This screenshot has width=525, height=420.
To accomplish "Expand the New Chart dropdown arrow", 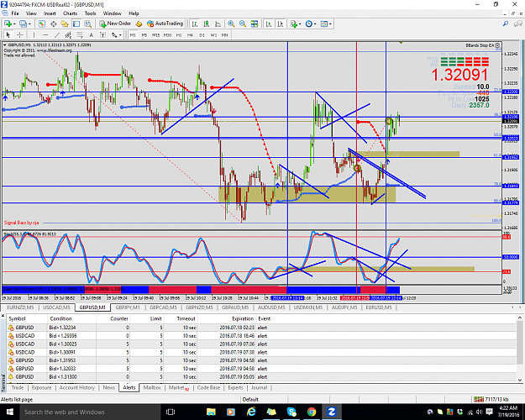I will click(x=14, y=24).
